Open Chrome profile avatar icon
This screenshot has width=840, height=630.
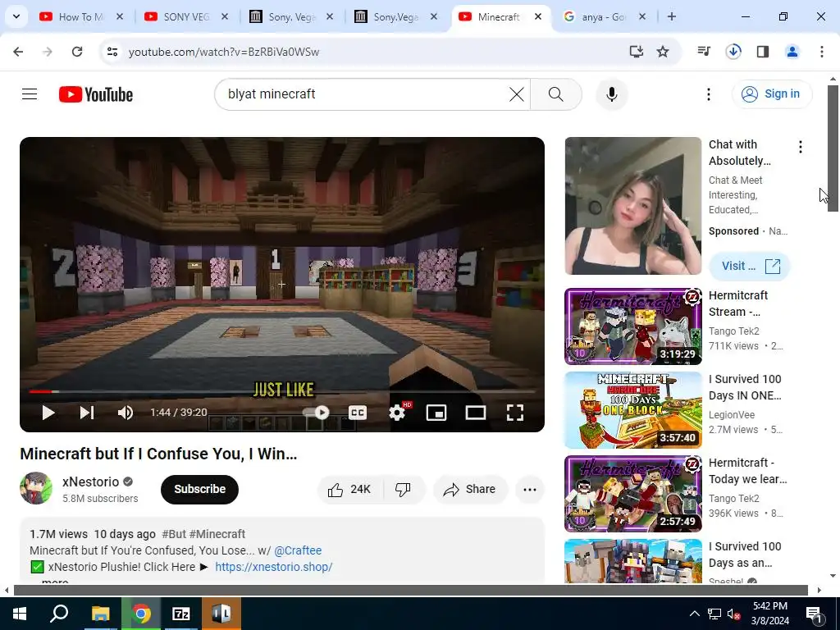click(792, 52)
